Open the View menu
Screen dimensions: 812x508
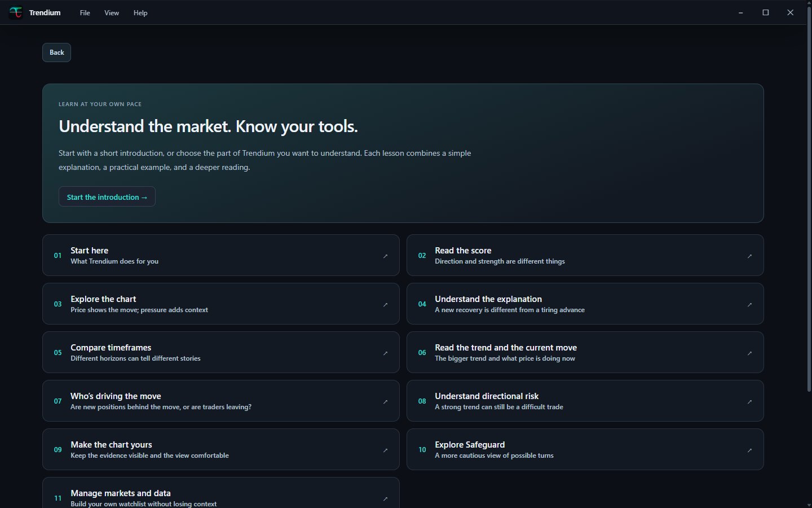(x=112, y=12)
